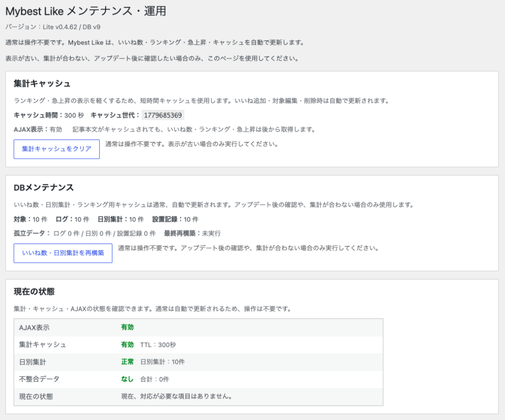The width and height of the screenshot is (505, 420).
Task: Click the note beside the cache clear button
Action: [x=192, y=144]
